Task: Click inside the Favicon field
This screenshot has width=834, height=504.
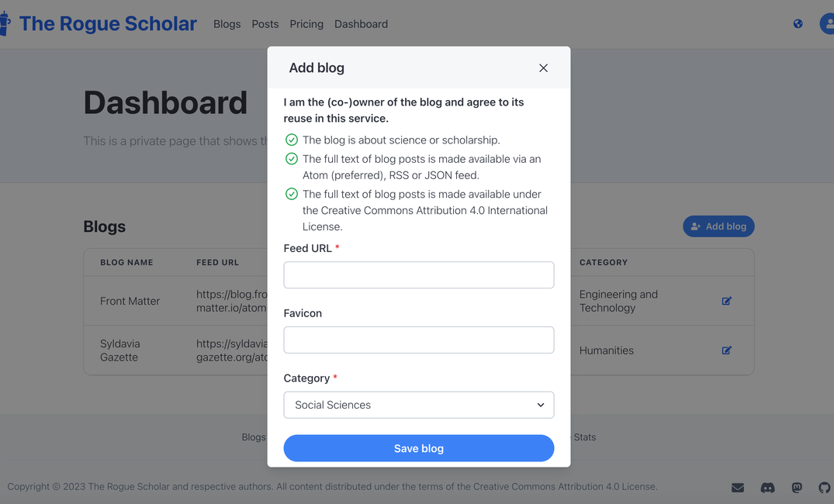Action: 418,340
